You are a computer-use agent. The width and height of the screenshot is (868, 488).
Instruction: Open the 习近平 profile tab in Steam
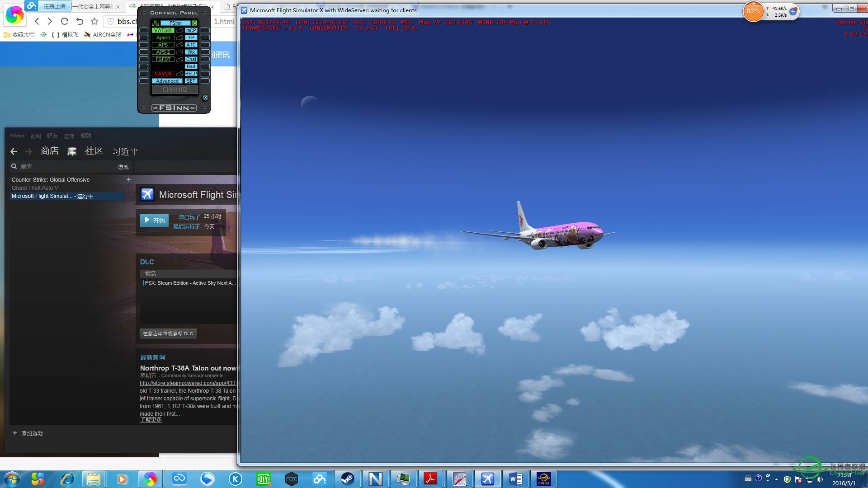[x=125, y=151]
